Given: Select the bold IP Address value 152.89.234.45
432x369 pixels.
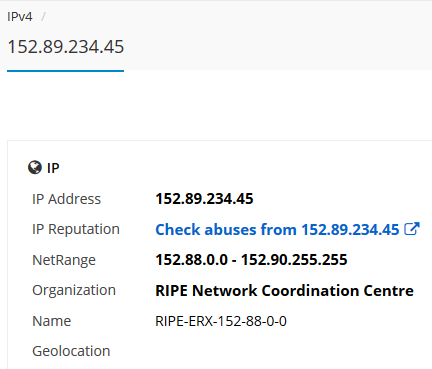Looking at the screenshot, I should pyautogui.click(x=204, y=199).
